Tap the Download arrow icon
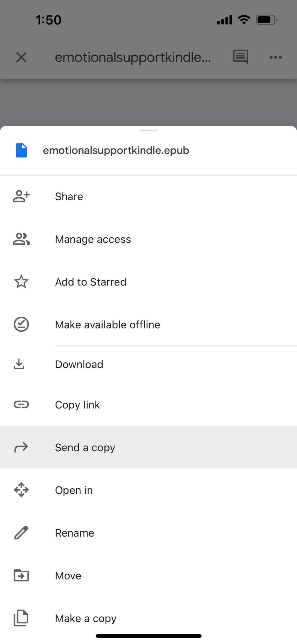This screenshot has width=297, height=644. point(19,364)
